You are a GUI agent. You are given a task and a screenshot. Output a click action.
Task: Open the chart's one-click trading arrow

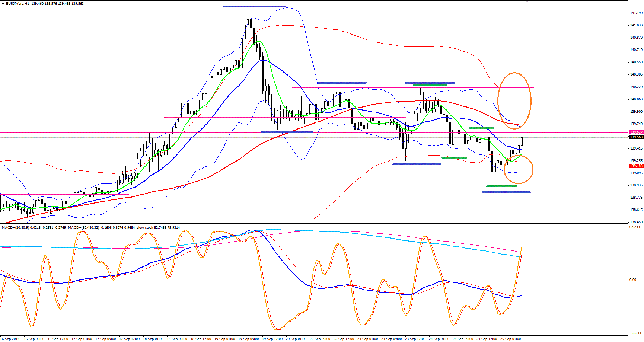coord(3,4)
